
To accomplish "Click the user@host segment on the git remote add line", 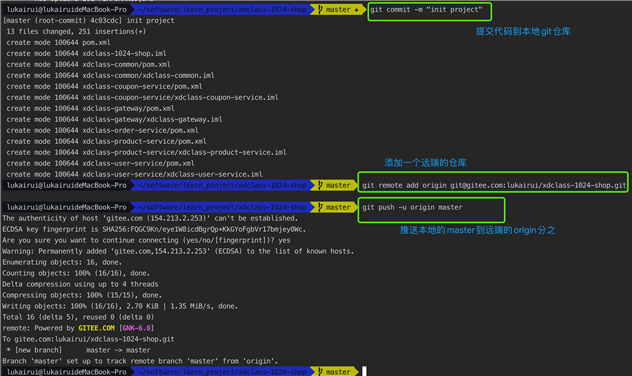I will 66,185.
